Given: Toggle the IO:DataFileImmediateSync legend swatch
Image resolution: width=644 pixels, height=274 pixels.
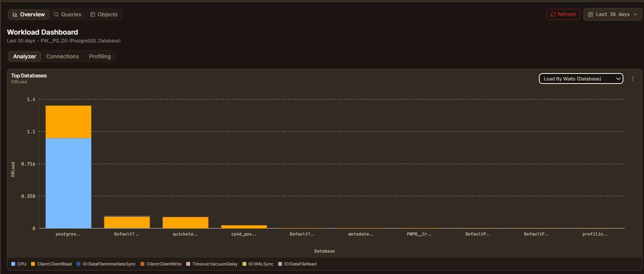Looking at the screenshot, I should click(78, 264).
